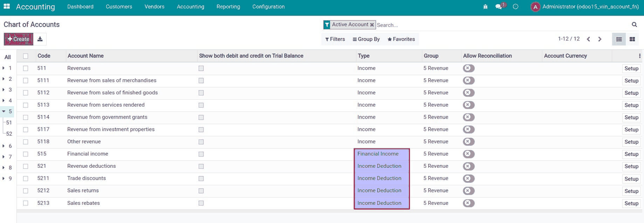Toggle trial balance checkbox for Revenues
This screenshot has height=223, width=644.
tap(201, 68)
